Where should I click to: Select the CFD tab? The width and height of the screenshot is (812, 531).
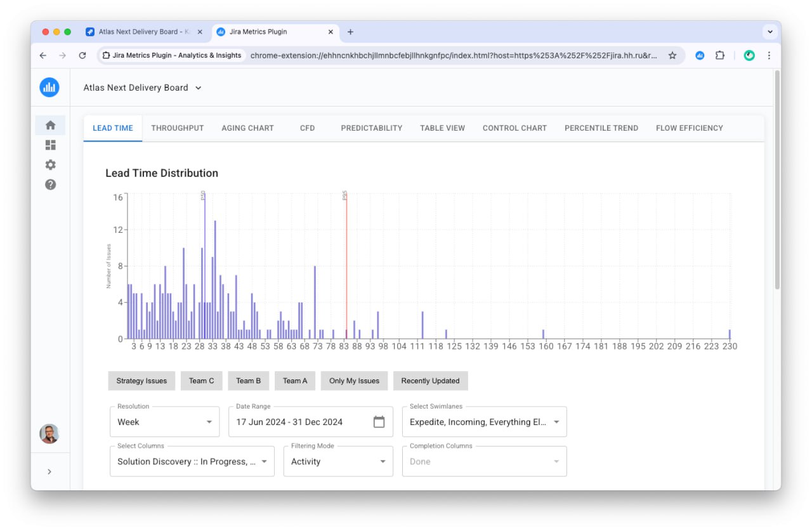click(x=308, y=128)
